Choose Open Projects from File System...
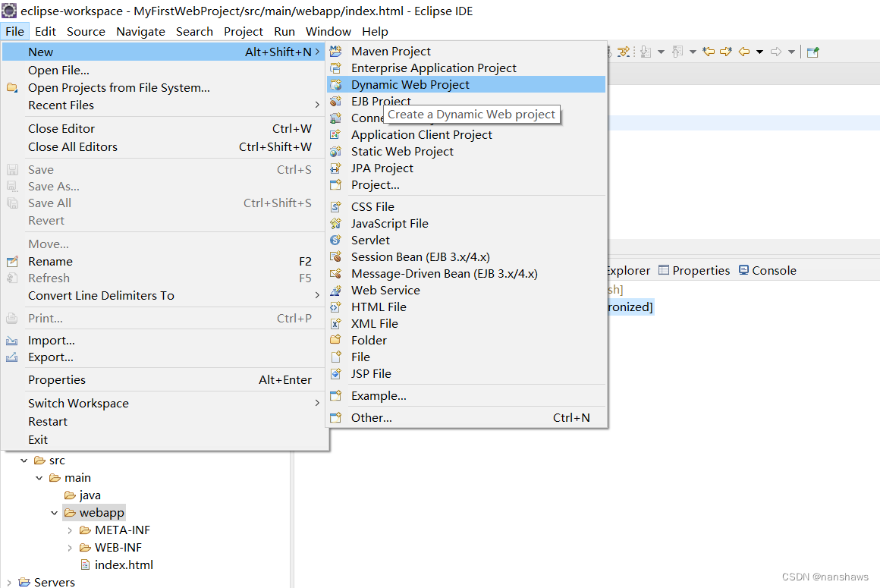880x588 pixels. click(164, 87)
